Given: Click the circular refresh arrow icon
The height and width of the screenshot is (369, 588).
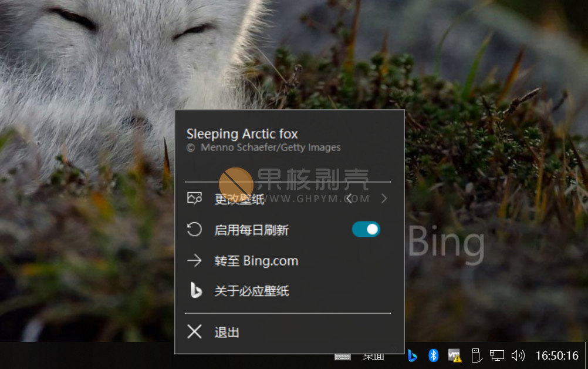Looking at the screenshot, I should [194, 230].
